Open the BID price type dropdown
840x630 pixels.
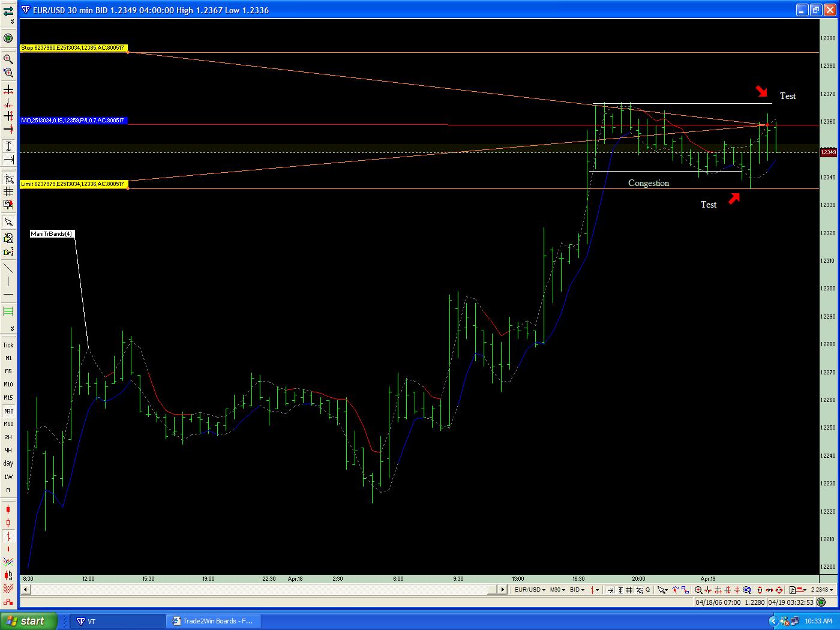(x=578, y=590)
